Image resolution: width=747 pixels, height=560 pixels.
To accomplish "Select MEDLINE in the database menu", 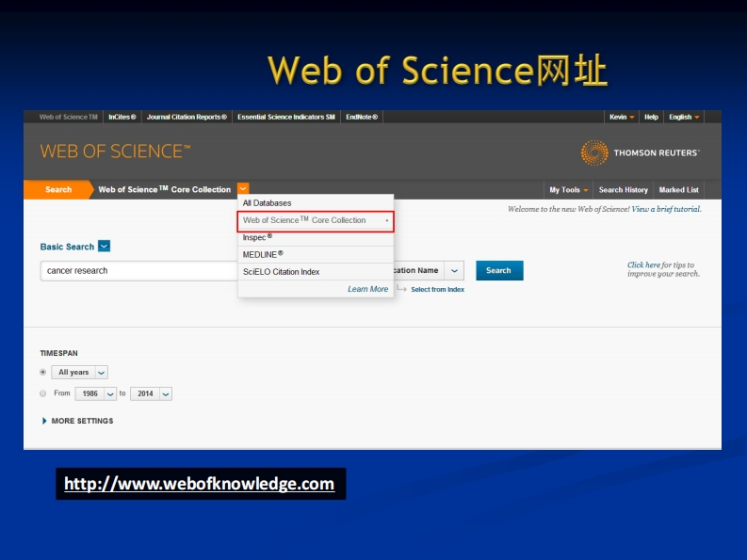I will pos(316,255).
